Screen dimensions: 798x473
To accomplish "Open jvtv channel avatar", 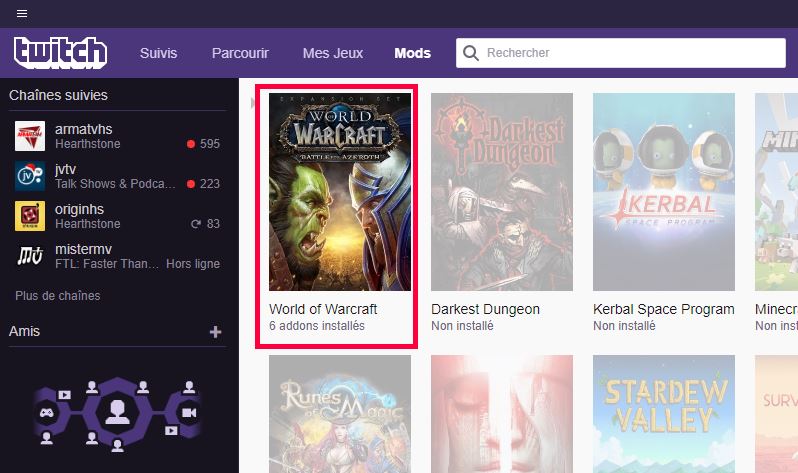I will click(x=30, y=176).
